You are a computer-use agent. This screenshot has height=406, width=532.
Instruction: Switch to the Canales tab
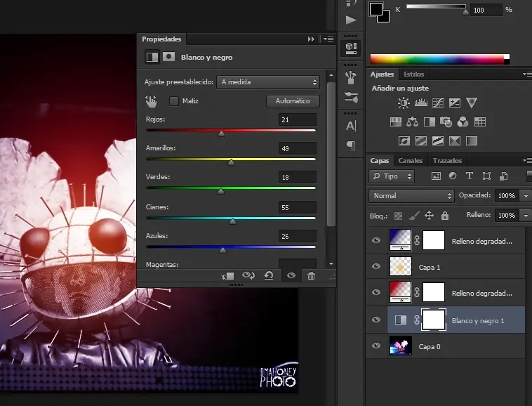(x=410, y=161)
